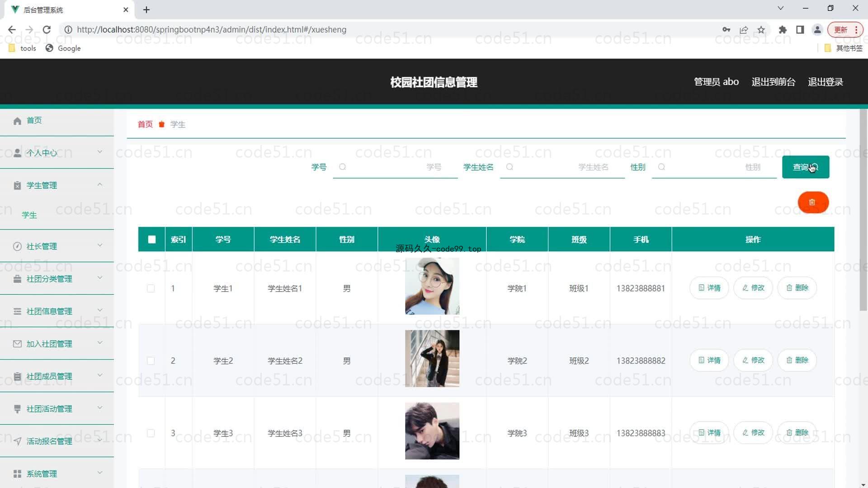The width and height of the screenshot is (868, 488).
Task: Click the 查询 search button
Action: click(x=806, y=167)
